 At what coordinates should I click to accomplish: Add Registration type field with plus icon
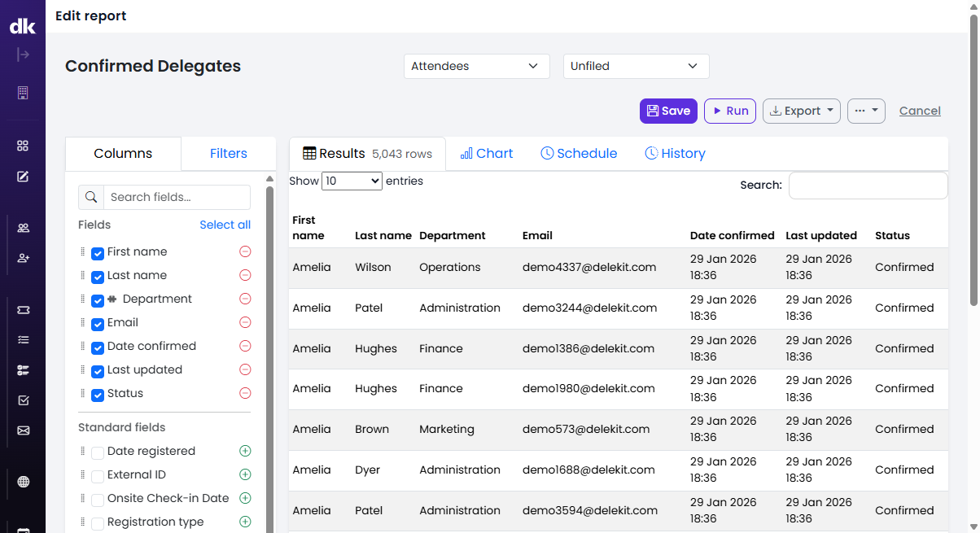(245, 522)
